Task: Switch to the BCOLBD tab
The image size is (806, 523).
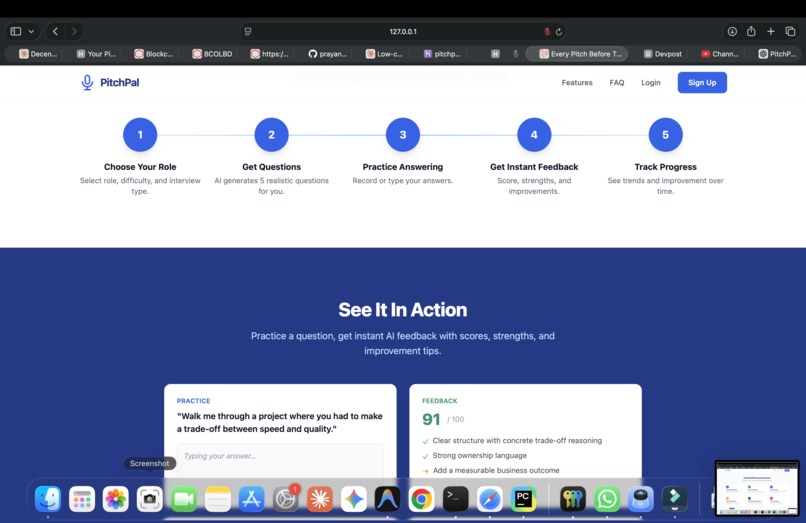Action: point(212,53)
